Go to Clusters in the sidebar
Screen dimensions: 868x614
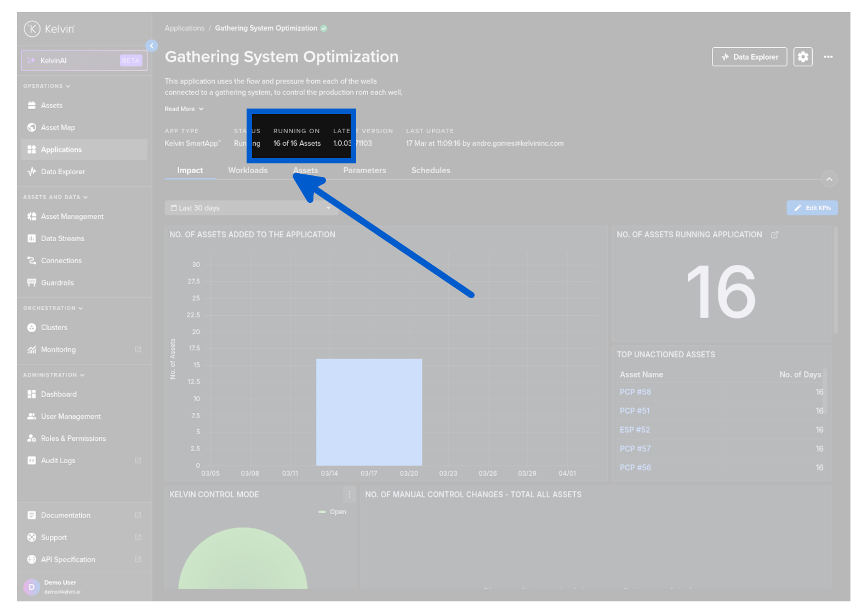tap(54, 328)
